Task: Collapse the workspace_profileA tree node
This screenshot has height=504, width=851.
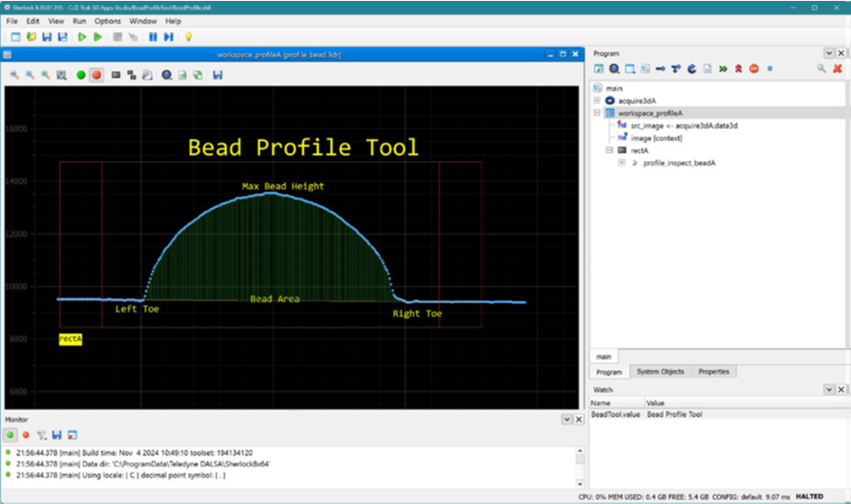Action: click(597, 113)
